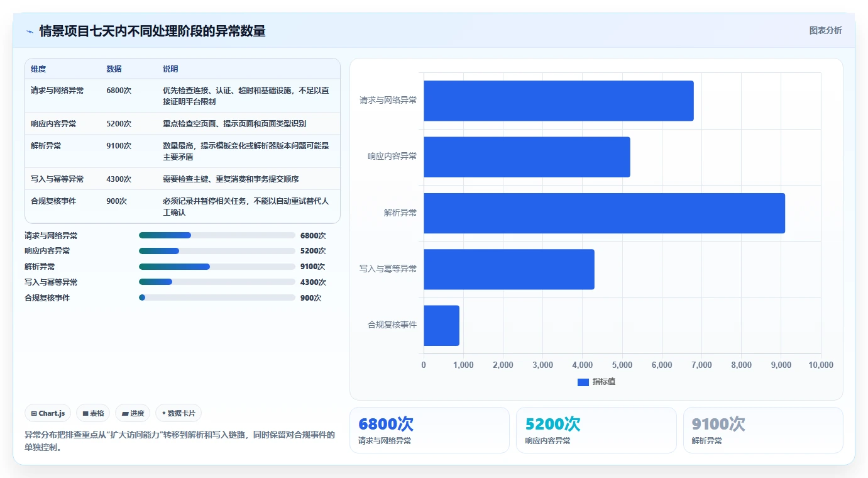This screenshot has height=478, width=868.
Task: Click the 写入与幂等异常 progress bar
Action: [x=217, y=282]
